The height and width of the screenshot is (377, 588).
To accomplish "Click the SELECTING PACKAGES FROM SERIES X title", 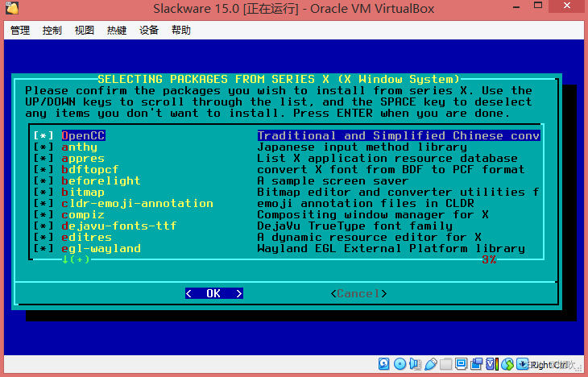I will 279,79.
